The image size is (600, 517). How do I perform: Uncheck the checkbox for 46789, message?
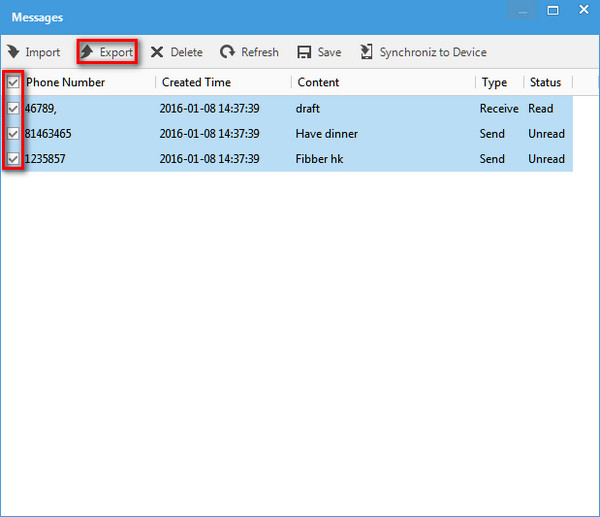(x=13, y=108)
